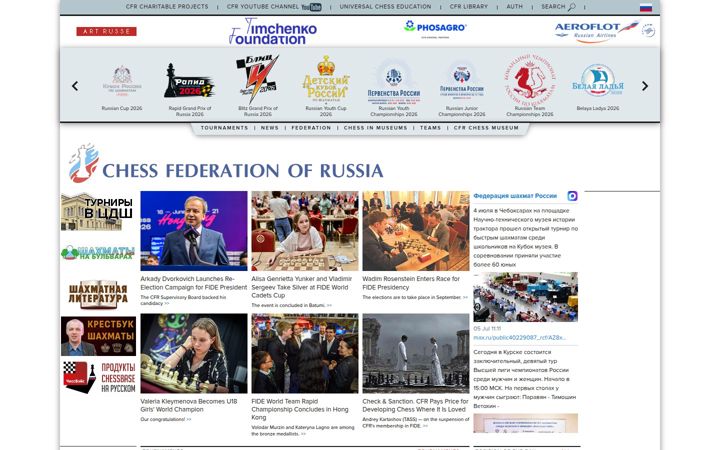This screenshot has width=720, height=450.
Task: Open Chess in Museums menu
Action: (x=376, y=128)
